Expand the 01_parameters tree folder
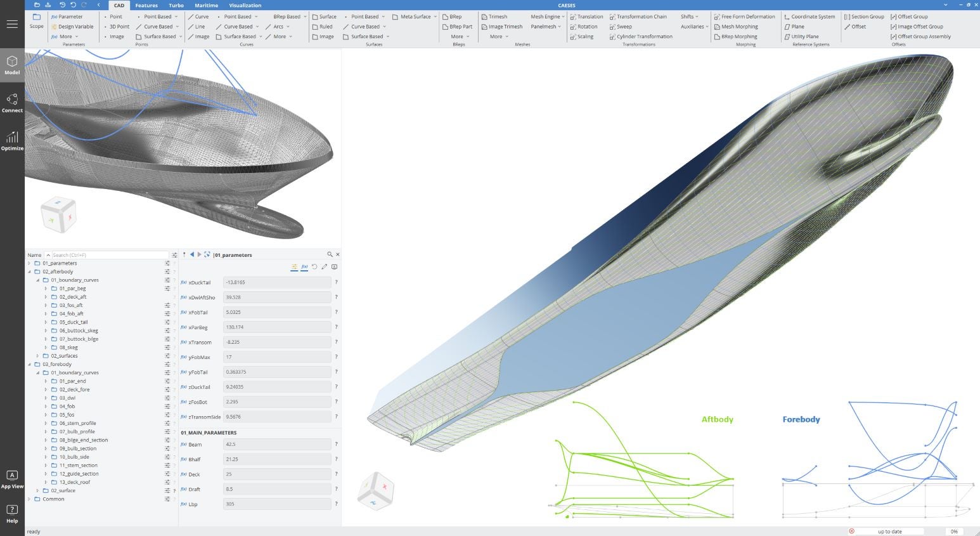 29,263
